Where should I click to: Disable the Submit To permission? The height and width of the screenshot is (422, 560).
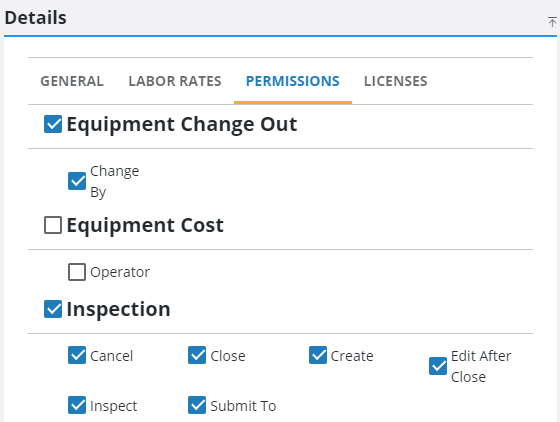point(197,405)
